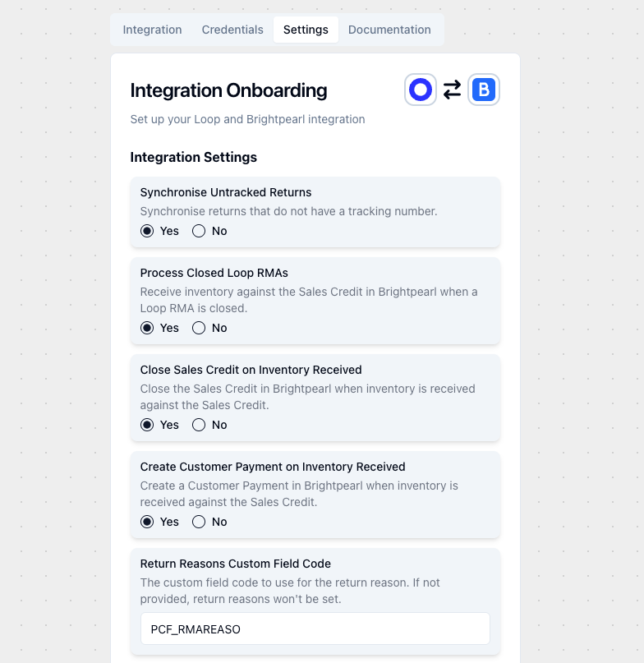This screenshot has width=644, height=663.
Task: Select the Settings tab
Action: [x=306, y=30]
